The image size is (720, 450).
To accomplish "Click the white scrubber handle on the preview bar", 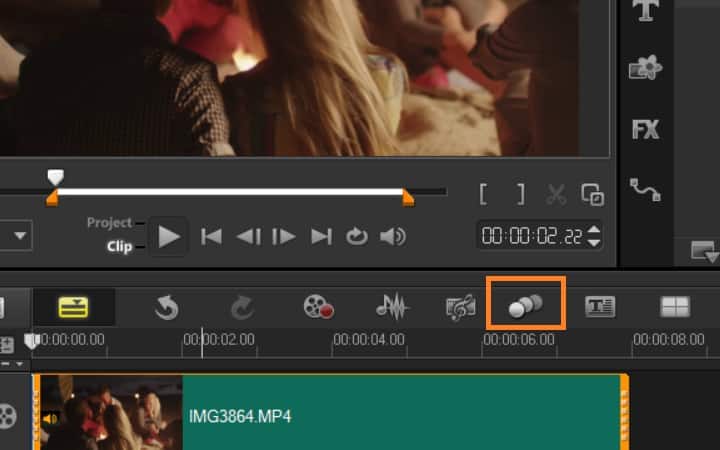I will 56,177.
